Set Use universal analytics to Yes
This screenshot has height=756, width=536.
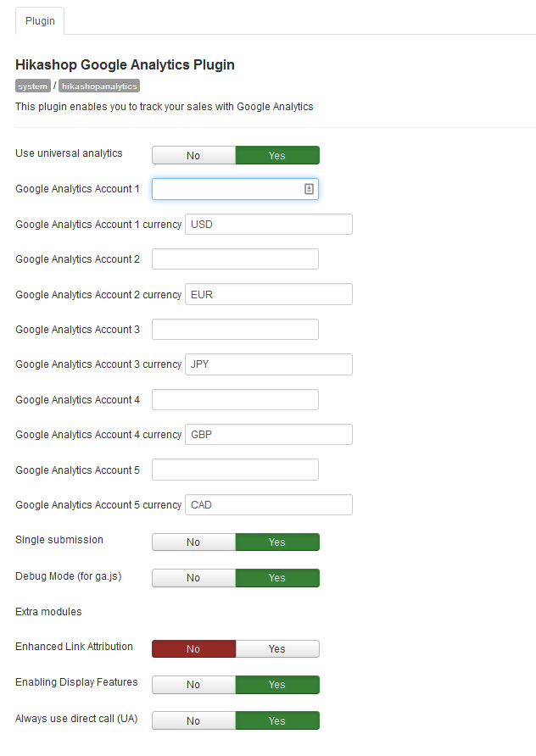click(276, 156)
